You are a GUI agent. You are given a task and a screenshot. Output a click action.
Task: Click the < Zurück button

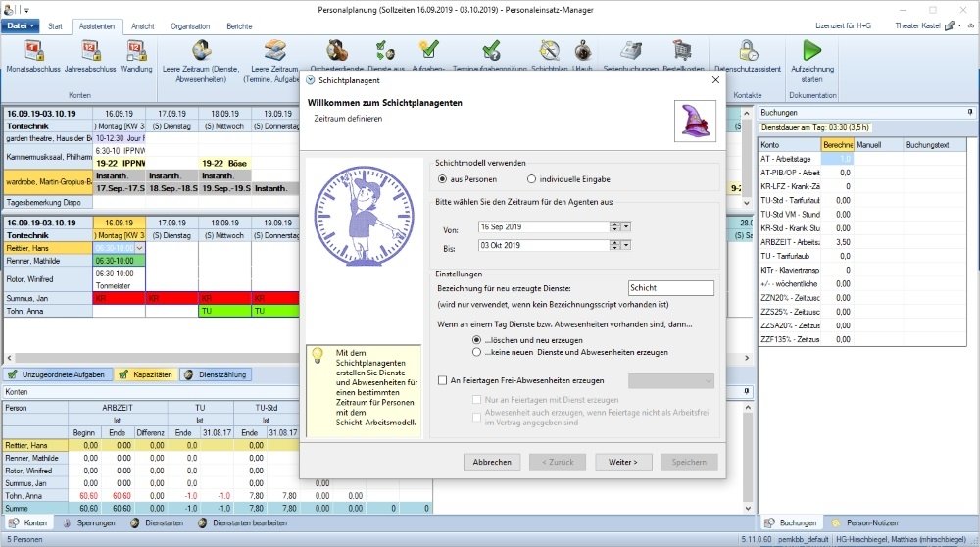click(558, 462)
